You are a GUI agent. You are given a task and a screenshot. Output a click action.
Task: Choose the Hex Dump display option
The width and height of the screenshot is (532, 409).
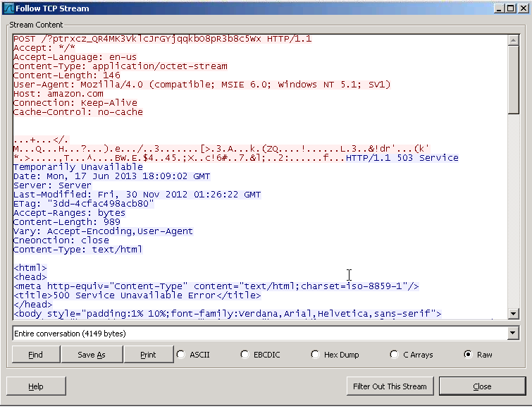(x=315, y=355)
